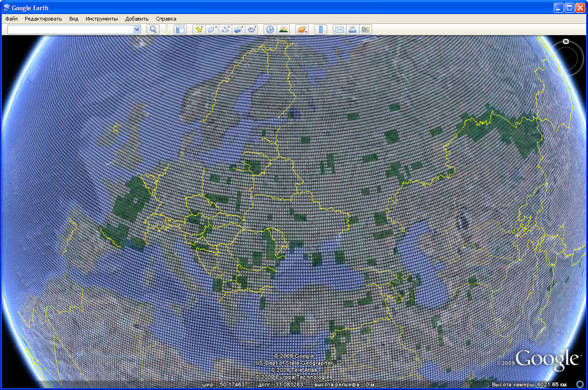Open the Инструменты menu
The width and height of the screenshot is (588, 390).
(102, 19)
